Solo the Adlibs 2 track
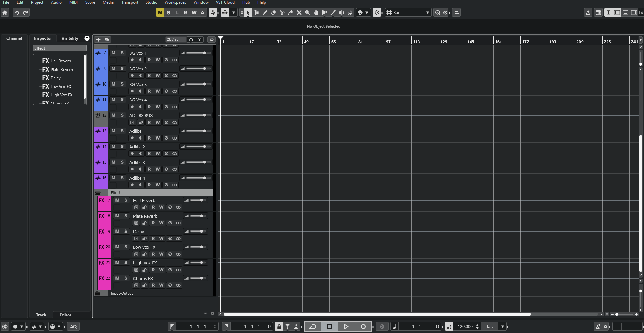 (x=121, y=146)
